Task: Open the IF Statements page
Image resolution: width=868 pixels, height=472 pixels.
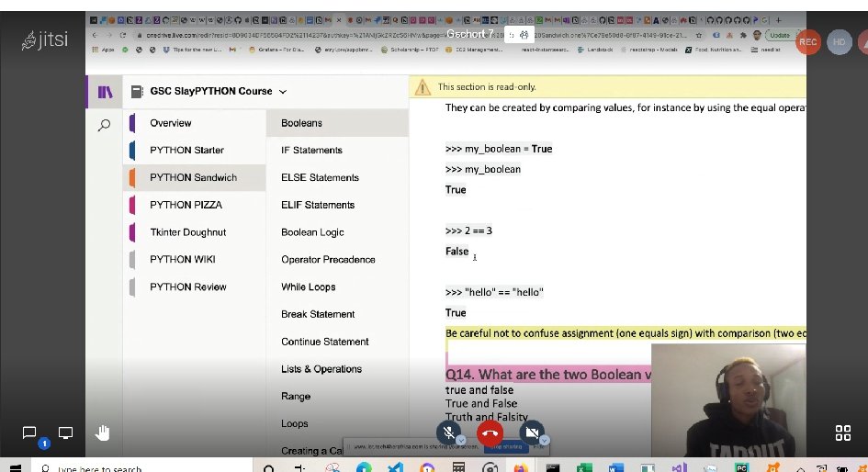Action: click(x=337, y=150)
